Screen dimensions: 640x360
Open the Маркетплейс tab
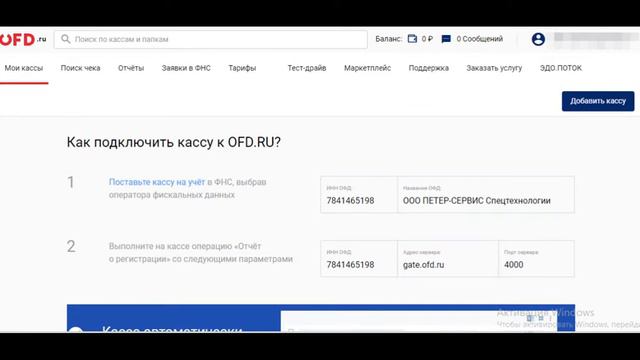pos(367,68)
